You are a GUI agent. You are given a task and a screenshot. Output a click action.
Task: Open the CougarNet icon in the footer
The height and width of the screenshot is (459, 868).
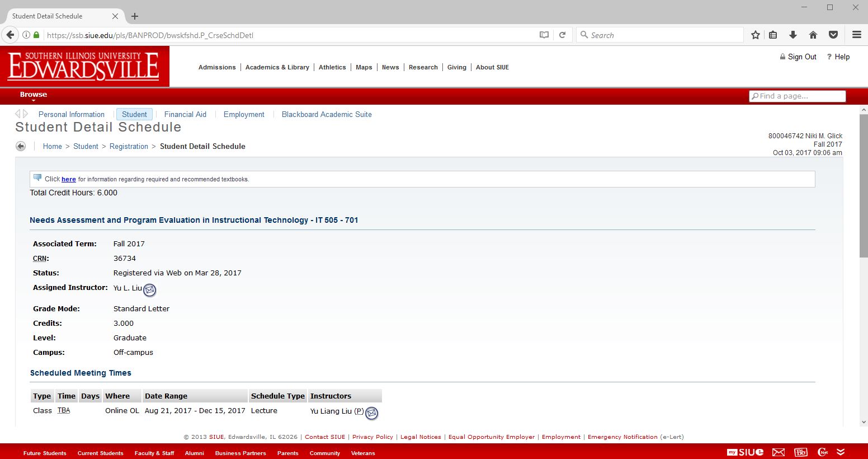point(822,452)
